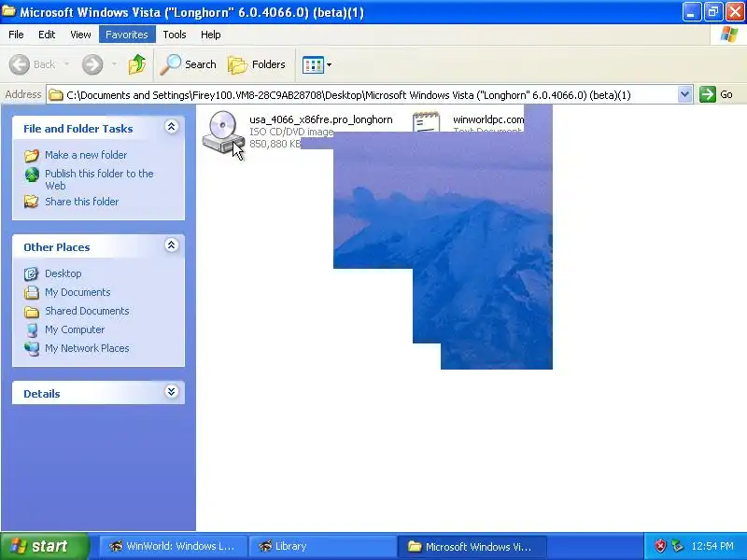Image resolution: width=747 pixels, height=560 pixels.
Task: Open the Windows Start menu
Action: click(x=45, y=546)
